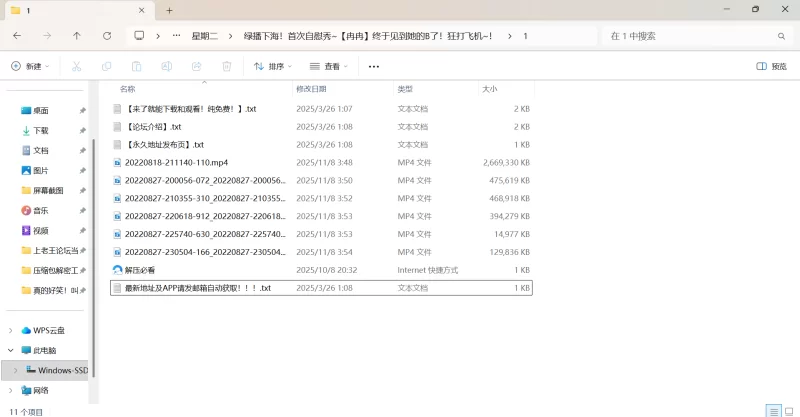Open the 解压必看 internet shortcut file
The width and height of the screenshot is (800, 417).
(140, 270)
